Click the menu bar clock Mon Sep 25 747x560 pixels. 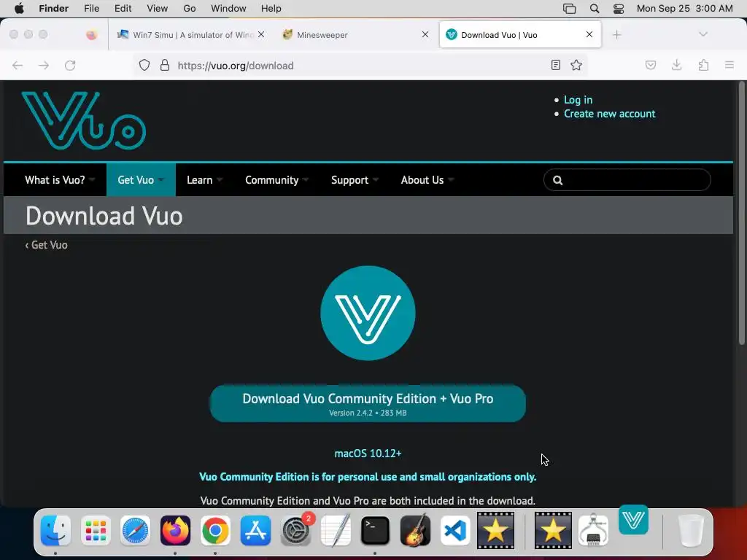pyautogui.click(x=684, y=9)
